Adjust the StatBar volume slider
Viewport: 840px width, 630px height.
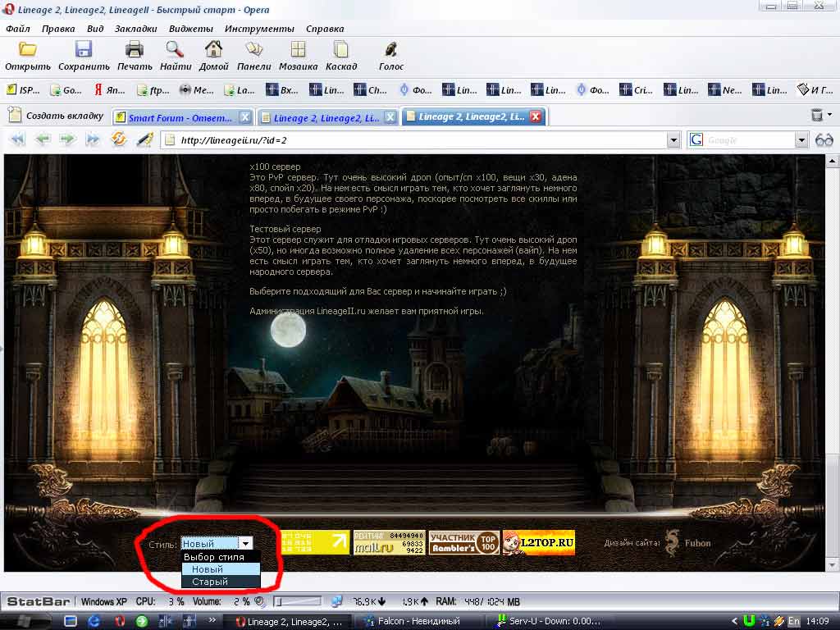tap(297, 601)
